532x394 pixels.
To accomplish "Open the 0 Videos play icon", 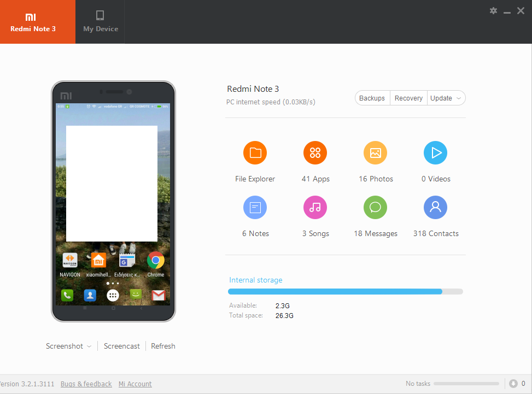I will (436, 153).
